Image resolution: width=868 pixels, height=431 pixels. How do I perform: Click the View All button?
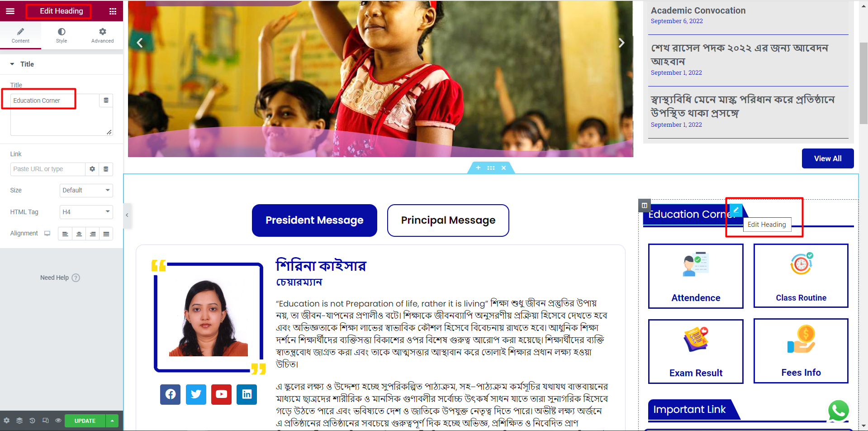pyautogui.click(x=828, y=158)
